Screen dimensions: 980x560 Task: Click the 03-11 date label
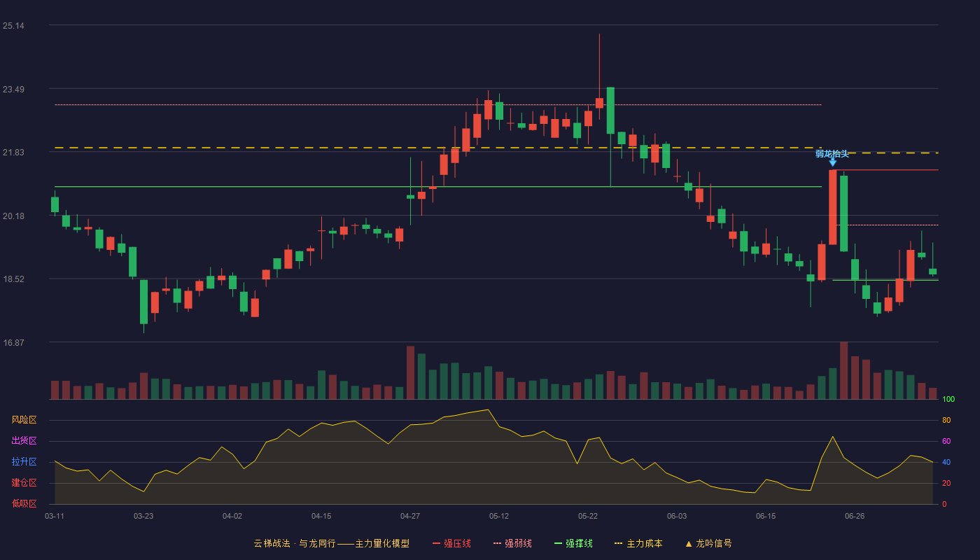[x=55, y=516]
